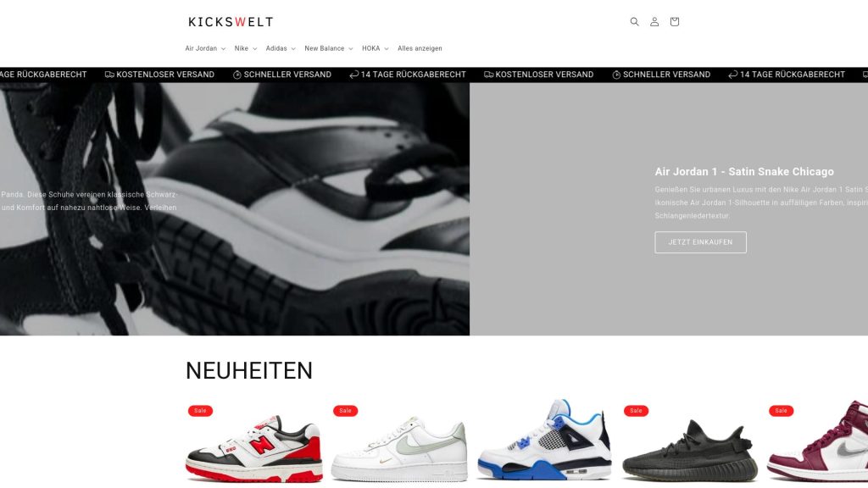Click the Sale badge on white Air Force
The height and width of the screenshot is (488, 868).
346,411
